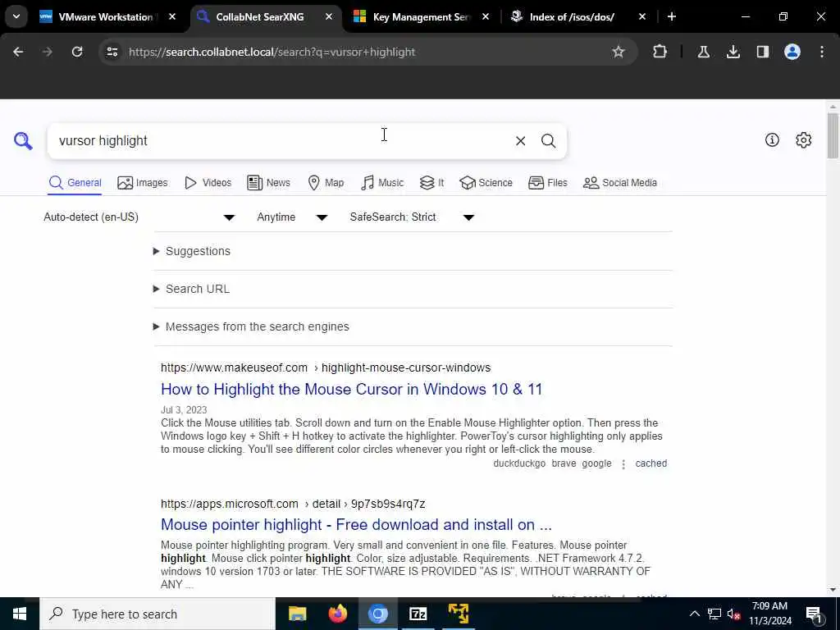The width and height of the screenshot is (840, 630).
Task: Select the Music search category
Action: click(382, 183)
